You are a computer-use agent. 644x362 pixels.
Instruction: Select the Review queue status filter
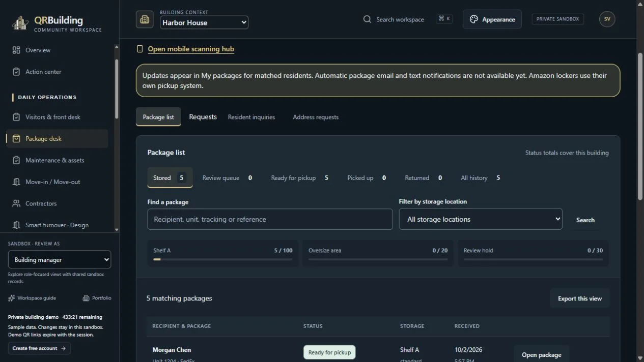point(227,177)
